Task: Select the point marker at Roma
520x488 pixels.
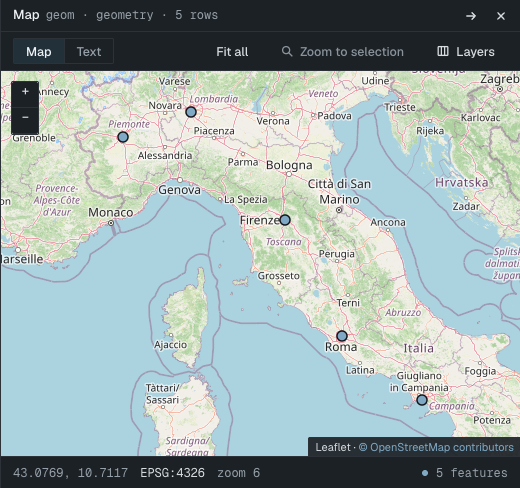Action: pos(342,336)
